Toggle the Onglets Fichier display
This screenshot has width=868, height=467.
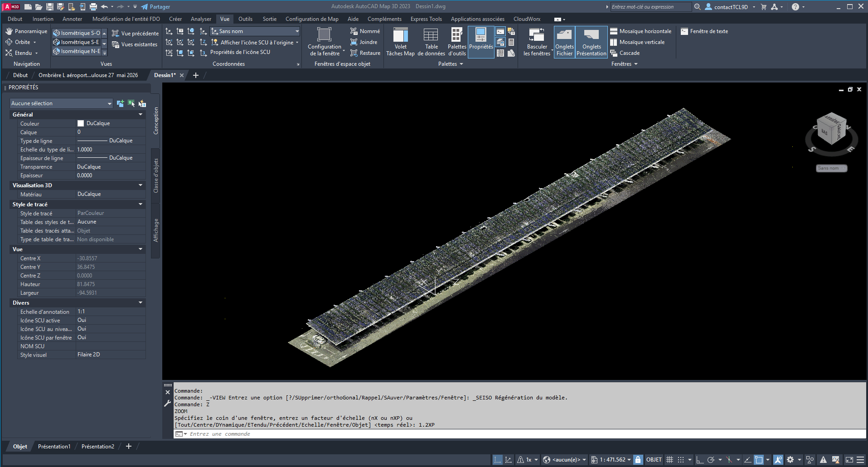[x=564, y=42]
